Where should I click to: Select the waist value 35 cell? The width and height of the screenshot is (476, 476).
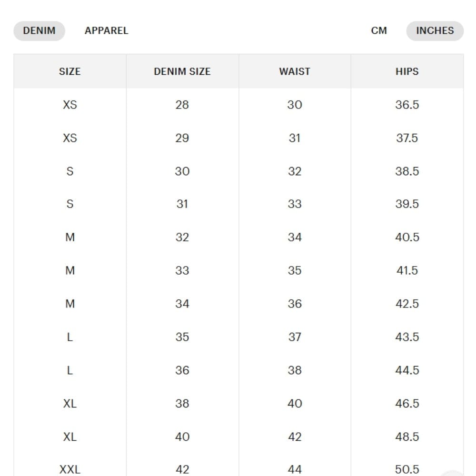coord(294,270)
